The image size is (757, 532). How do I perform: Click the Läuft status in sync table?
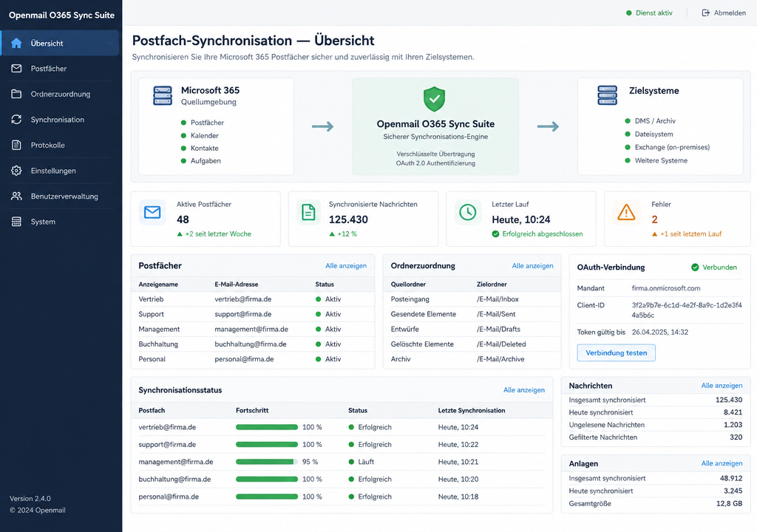coord(366,462)
